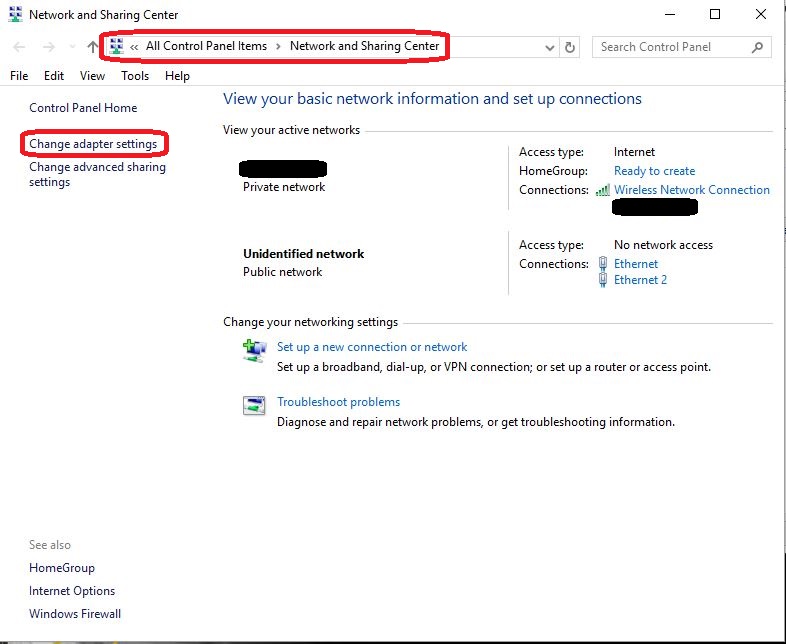786x644 pixels.
Task: Click the Up one level arrow
Action: pyautogui.click(x=92, y=47)
